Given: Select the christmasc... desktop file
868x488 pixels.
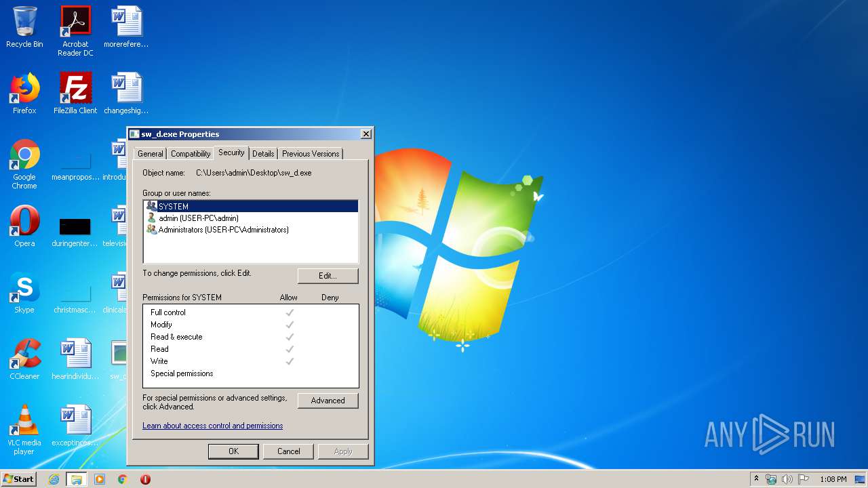Looking at the screenshot, I should coord(75,297).
